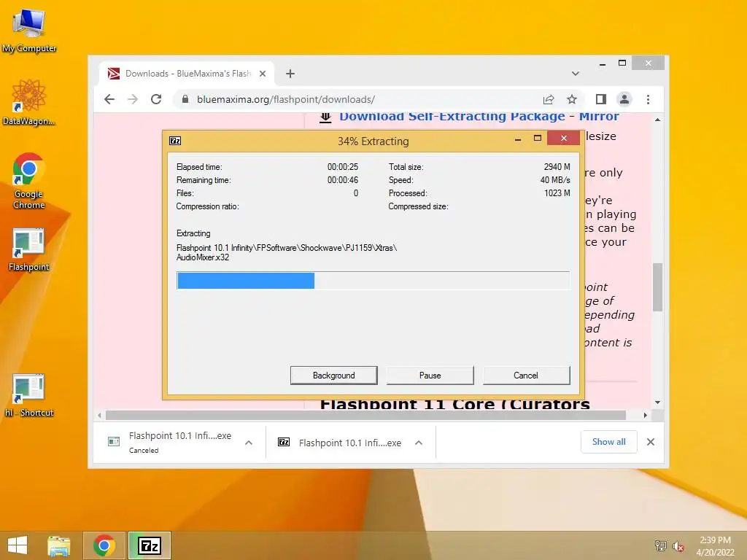Focus the Chrome address bar URL
Viewport: 747px width, 560px height.
[x=286, y=99]
